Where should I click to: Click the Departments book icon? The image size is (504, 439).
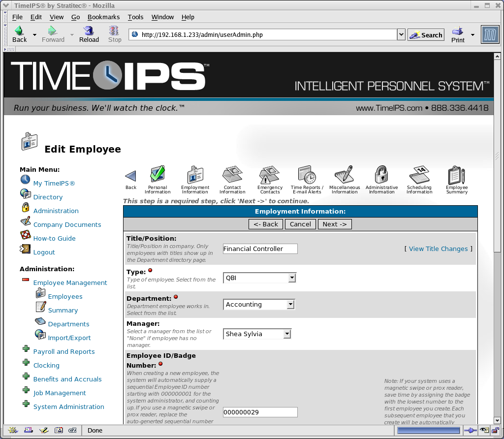pyautogui.click(x=40, y=320)
